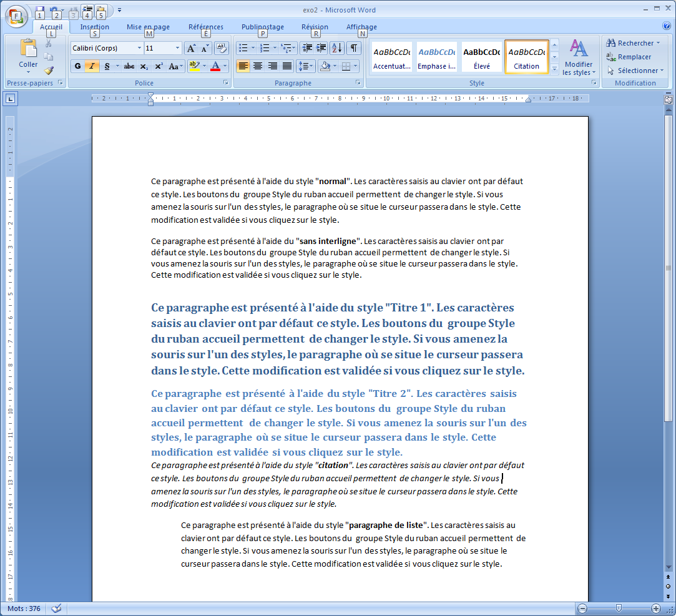Check spelling via status bar proofing icon
Screen dimensions: 676x616
(x=56, y=609)
